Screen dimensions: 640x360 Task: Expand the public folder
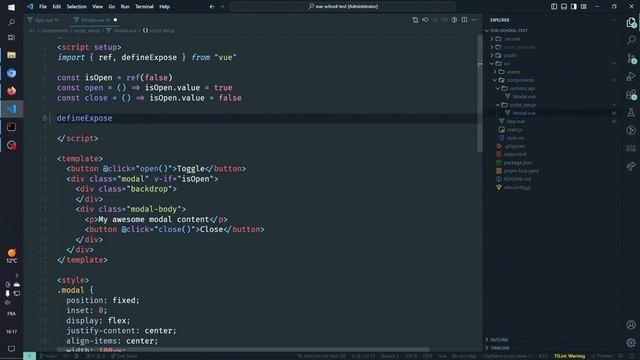[510, 55]
